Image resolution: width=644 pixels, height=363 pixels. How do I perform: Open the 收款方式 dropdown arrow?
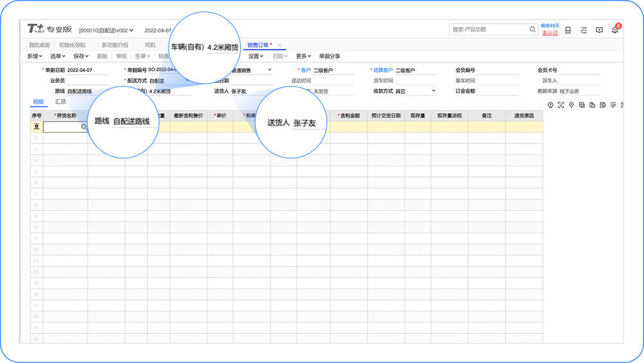(433, 90)
